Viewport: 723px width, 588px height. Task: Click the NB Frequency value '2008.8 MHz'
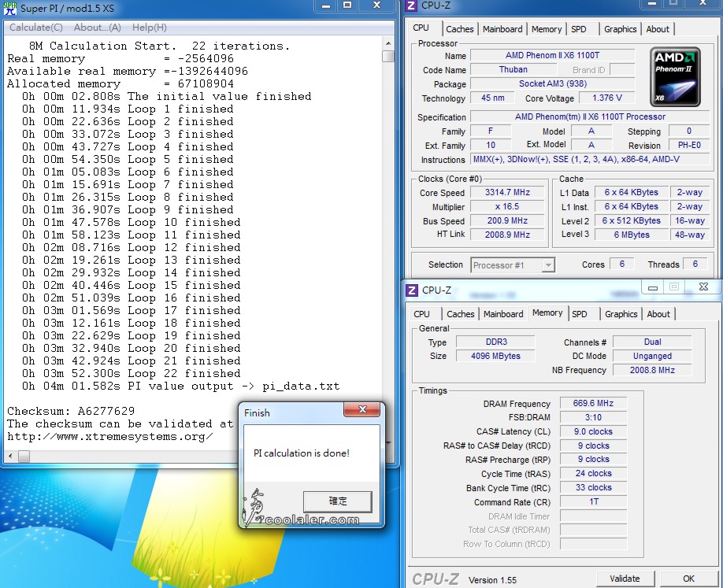point(652,371)
